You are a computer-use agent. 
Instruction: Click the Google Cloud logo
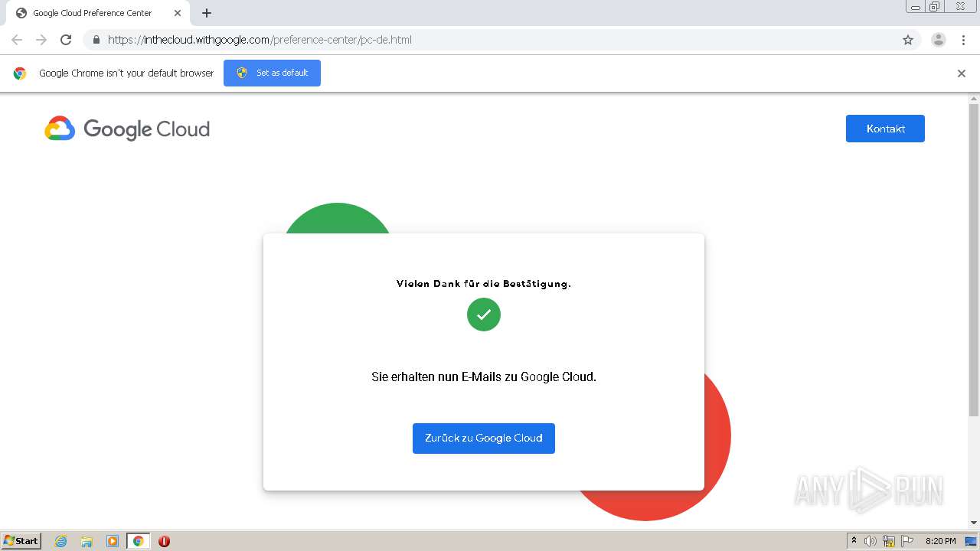click(x=127, y=129)
